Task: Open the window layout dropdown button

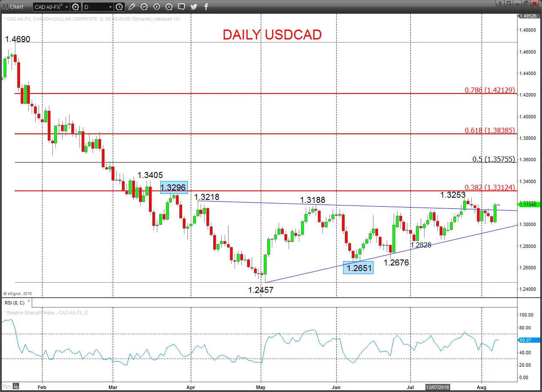Action: [x=509, y=3]
